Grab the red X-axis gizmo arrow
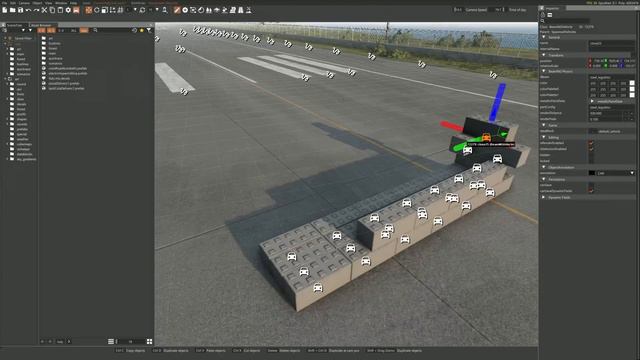This screenshot has width=640, height=360. click(451, 125)
